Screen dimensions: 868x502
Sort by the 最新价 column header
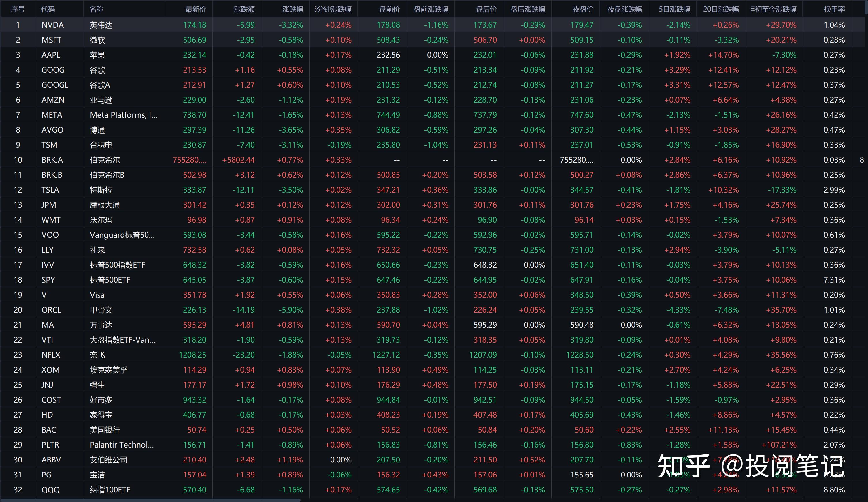[x=196, y=9]
